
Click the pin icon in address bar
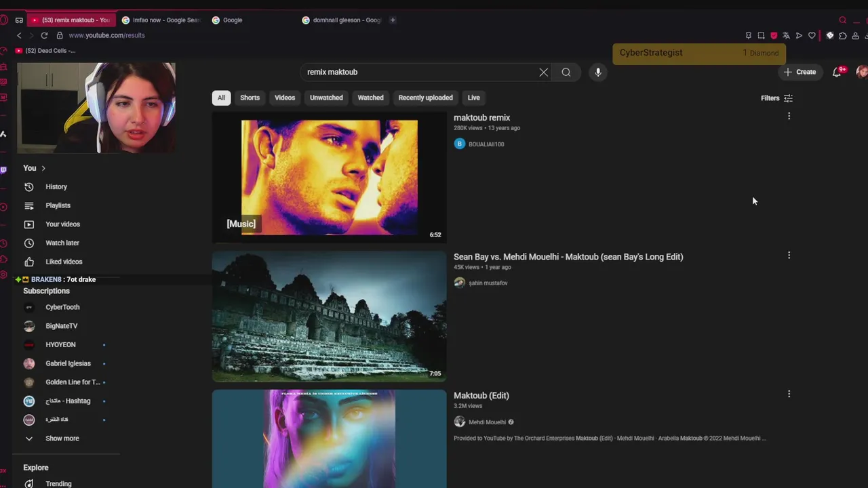(749, 35)
